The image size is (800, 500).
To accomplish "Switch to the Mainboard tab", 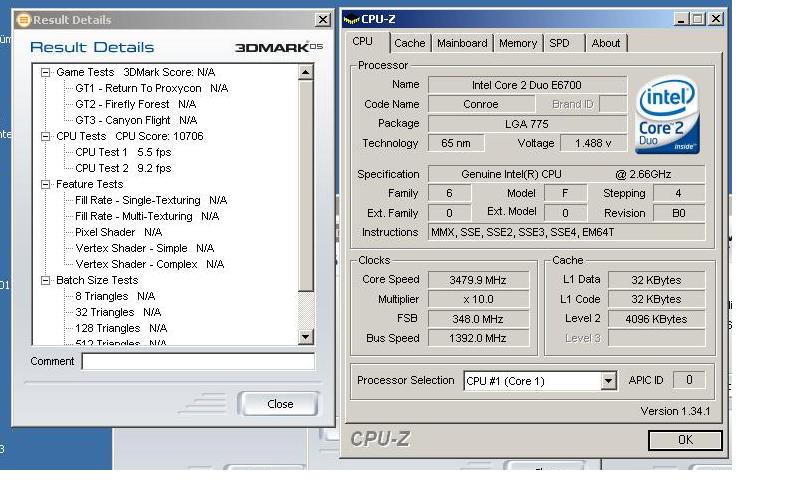I will click(x=462, y=43).
